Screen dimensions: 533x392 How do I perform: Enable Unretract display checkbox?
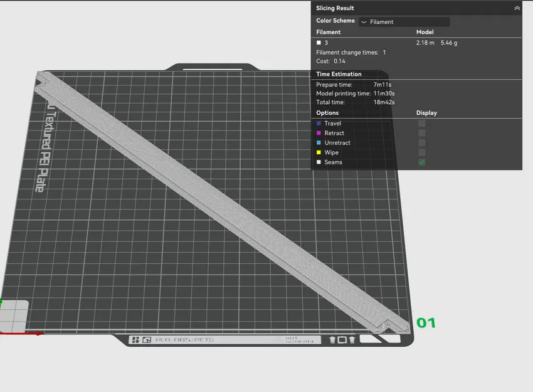coord(421,143)
